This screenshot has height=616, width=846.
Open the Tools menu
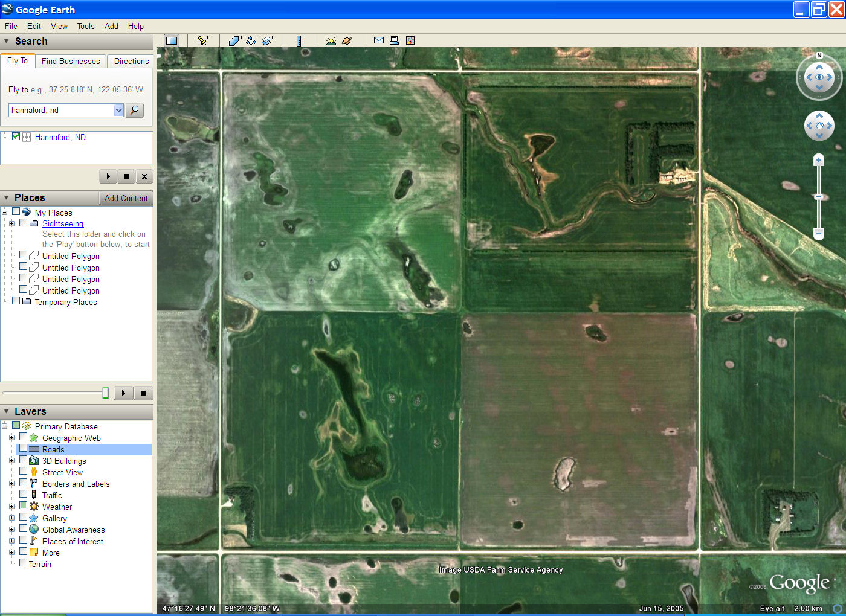click(86, 26)
